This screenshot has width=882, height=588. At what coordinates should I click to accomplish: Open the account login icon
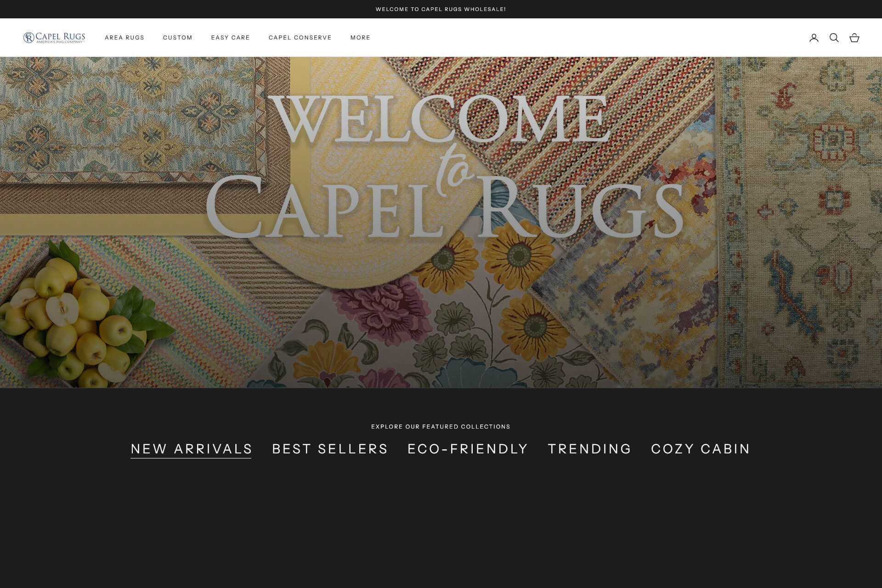(x=814, y=38)
